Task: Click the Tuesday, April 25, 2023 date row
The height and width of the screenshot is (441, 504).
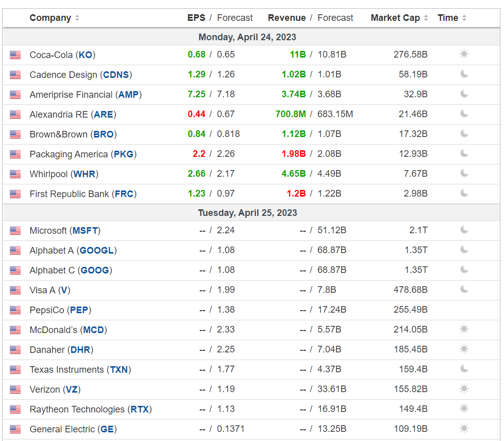Action: (x=251, y=213)
